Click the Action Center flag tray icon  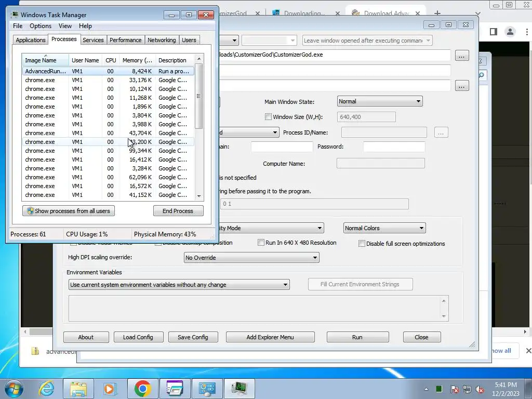coord(454,389)
